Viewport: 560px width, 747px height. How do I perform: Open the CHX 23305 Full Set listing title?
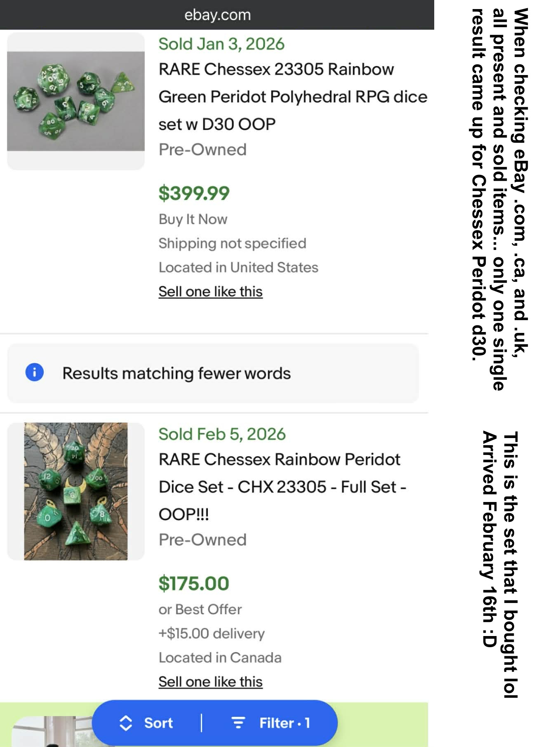point(282,487)
